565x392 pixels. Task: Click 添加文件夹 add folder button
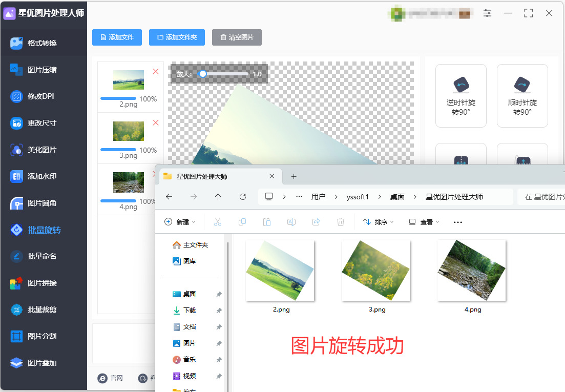pos(177,37)
